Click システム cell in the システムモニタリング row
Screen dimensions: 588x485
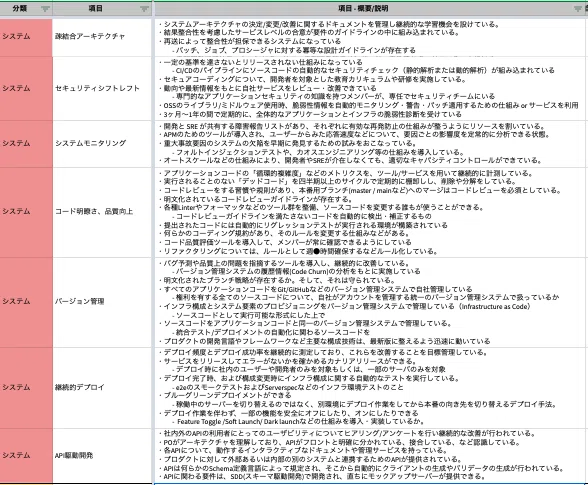(26, 144)
